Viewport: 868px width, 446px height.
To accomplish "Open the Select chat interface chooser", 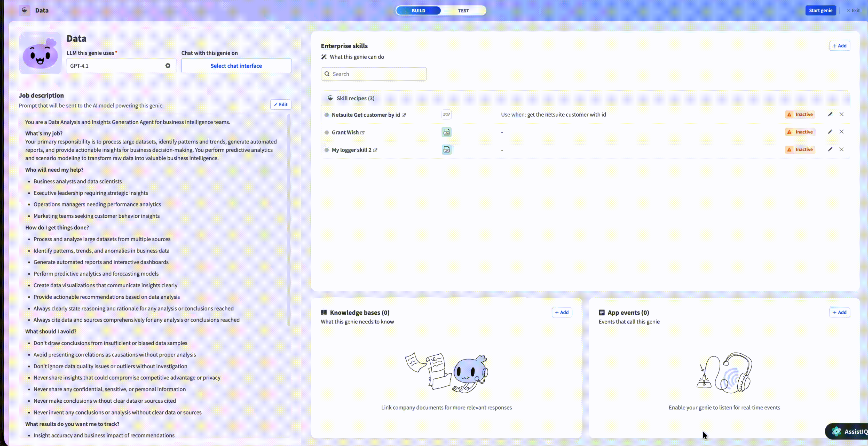I will point(236,66).
